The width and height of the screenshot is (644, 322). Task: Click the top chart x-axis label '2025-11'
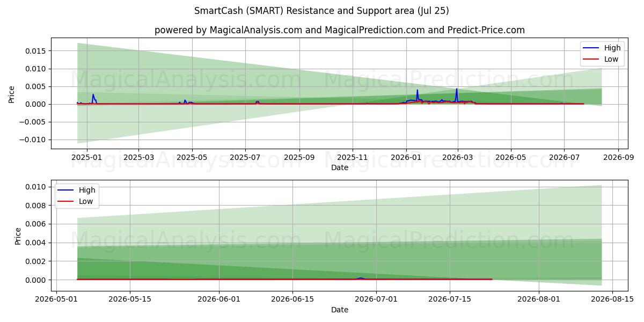[353, 158]
